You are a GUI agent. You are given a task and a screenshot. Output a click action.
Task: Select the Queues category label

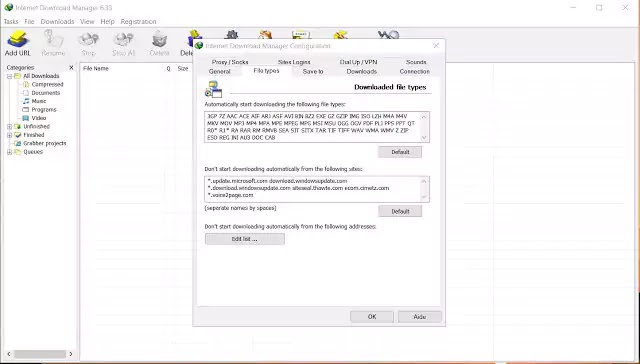tap(33, 152)
